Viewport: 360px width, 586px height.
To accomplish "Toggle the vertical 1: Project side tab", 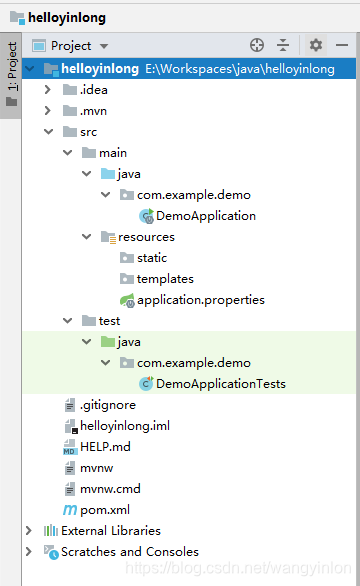I will (x=11, y=75).
